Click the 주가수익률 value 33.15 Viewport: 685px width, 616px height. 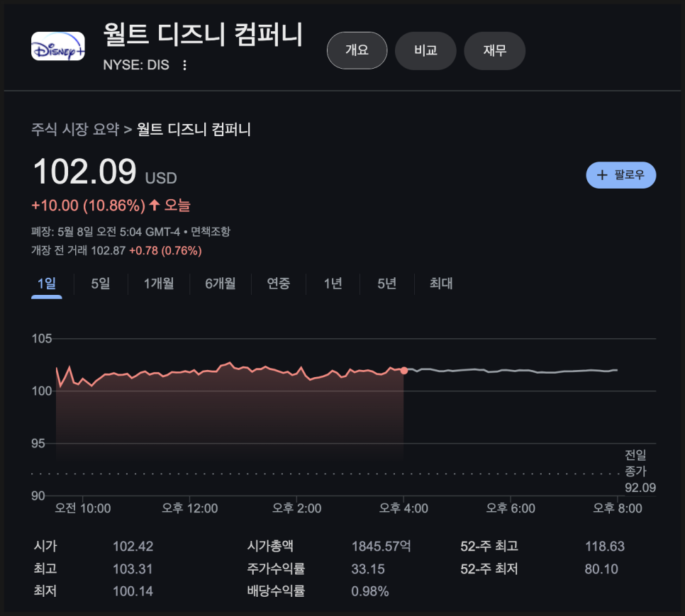click(368, 569)
